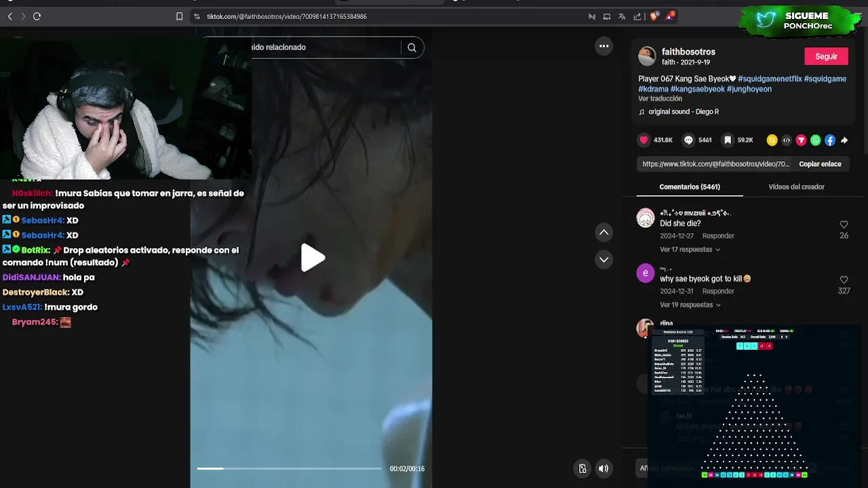Send to friends with the red arrow icon
This screenshot has width=868, height=488.
[x=801, y=140]
